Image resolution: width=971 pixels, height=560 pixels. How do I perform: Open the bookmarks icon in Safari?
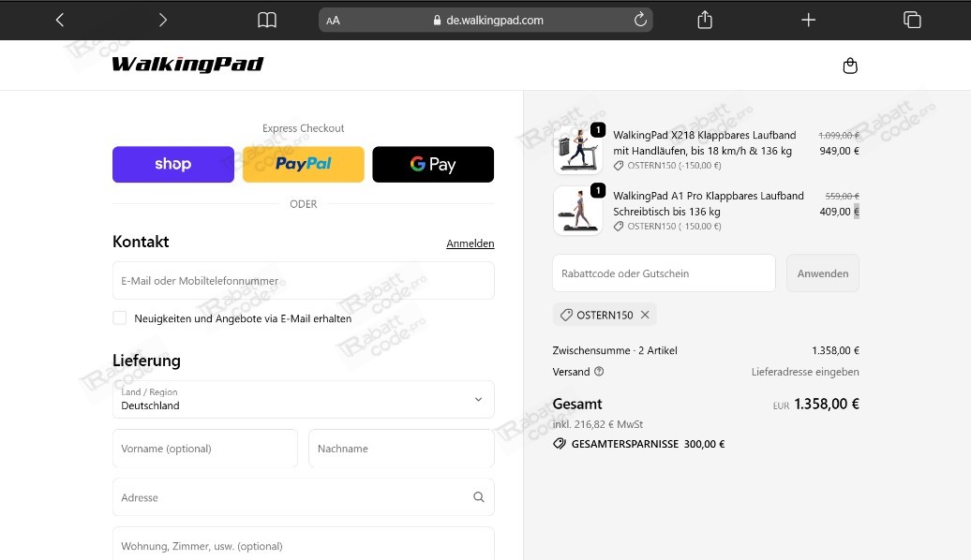(x=266, y=19)
